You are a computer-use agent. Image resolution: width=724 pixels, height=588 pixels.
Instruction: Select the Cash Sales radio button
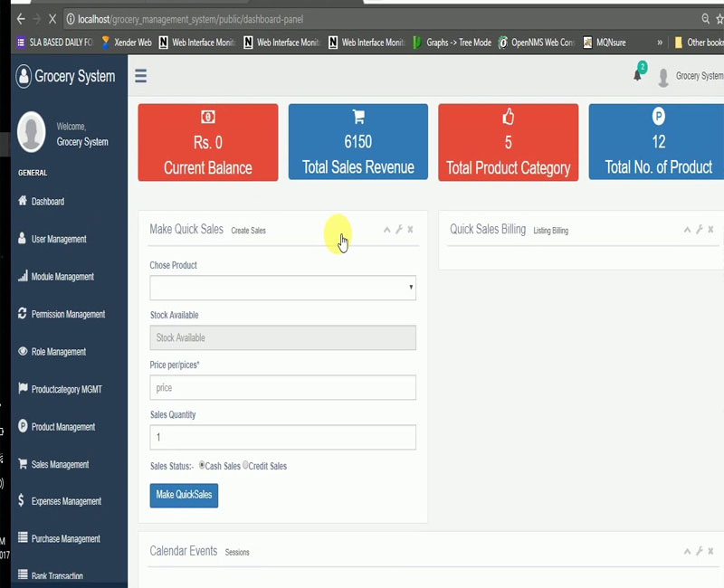pyautogui.click(x=202, y=465)
